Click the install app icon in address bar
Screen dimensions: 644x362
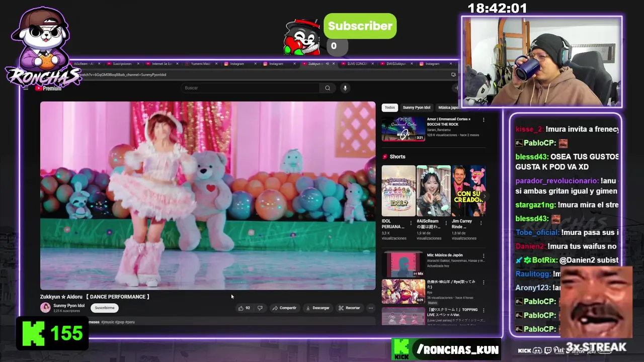453,74
